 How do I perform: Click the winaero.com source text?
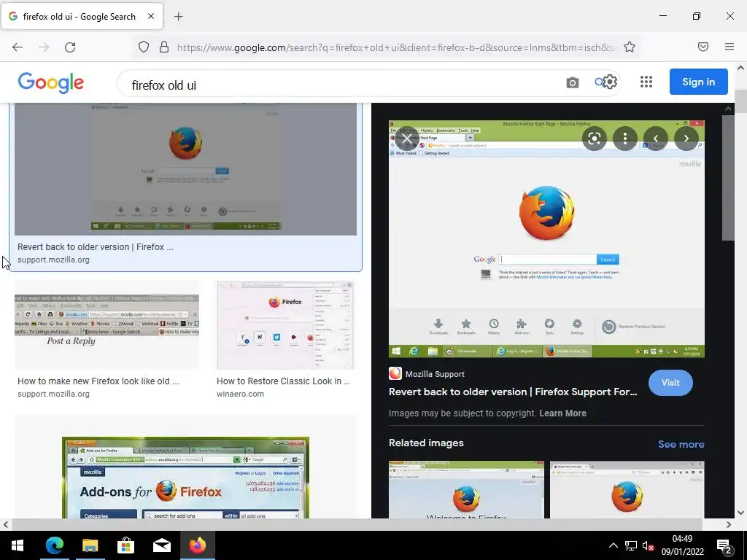click(x=240, y=394)
